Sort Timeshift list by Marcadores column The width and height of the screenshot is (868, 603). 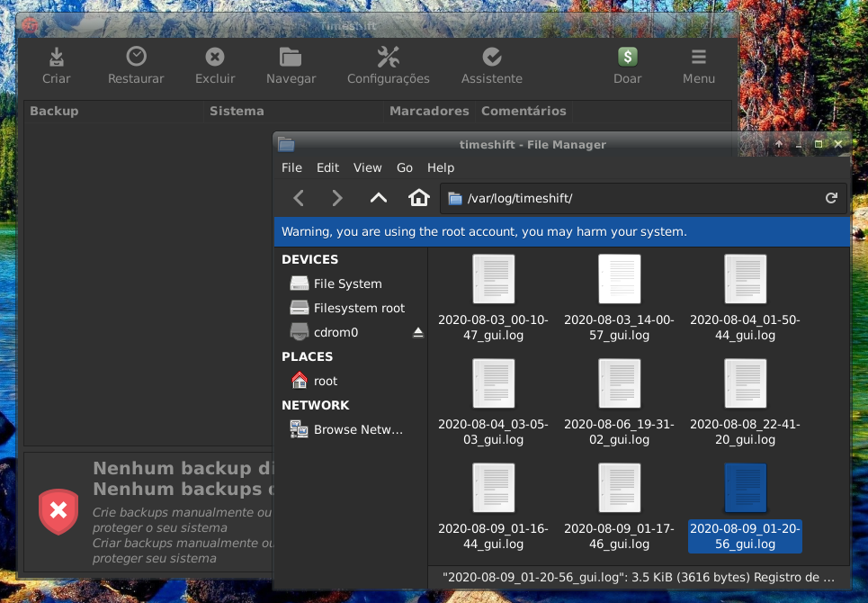429,112
